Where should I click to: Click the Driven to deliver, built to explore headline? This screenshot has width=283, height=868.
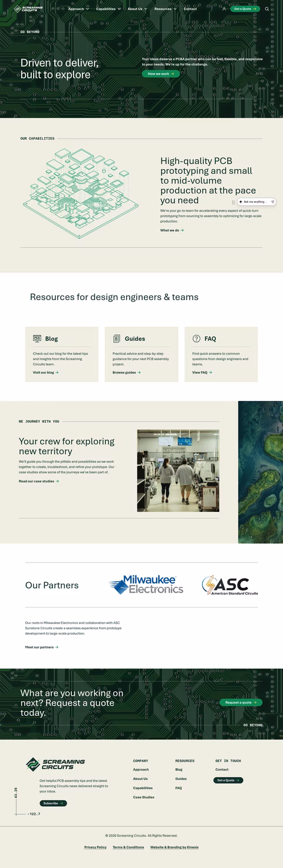pos(60,69)
